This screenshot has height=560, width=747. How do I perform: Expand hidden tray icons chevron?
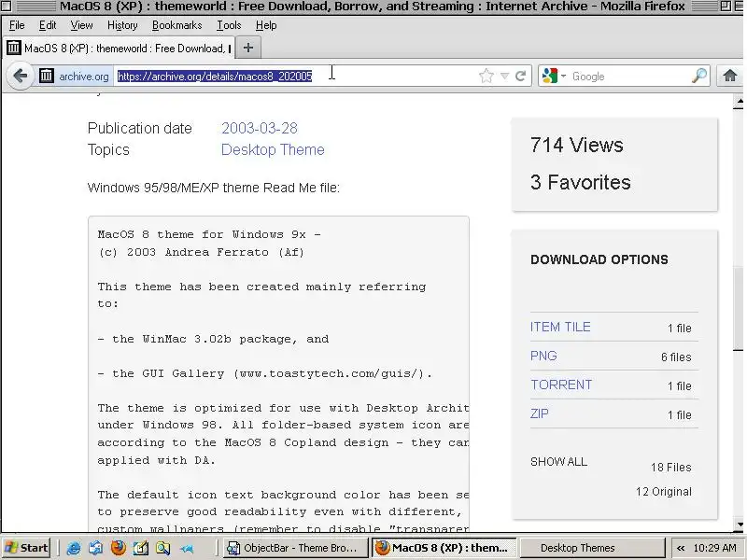pos(682,548)
